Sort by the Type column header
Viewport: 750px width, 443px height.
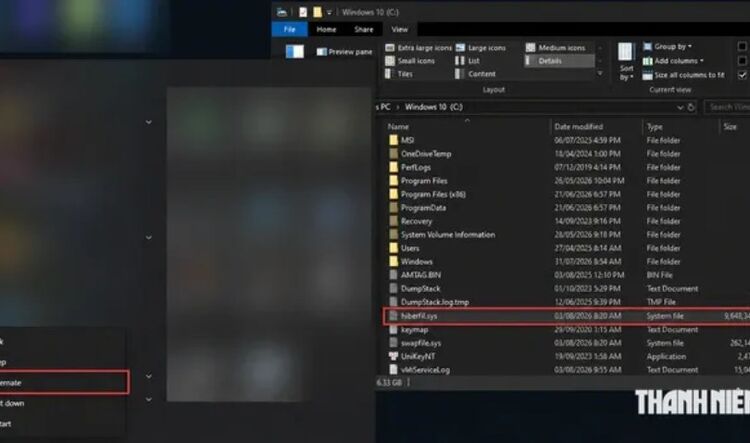coord(654,127)
